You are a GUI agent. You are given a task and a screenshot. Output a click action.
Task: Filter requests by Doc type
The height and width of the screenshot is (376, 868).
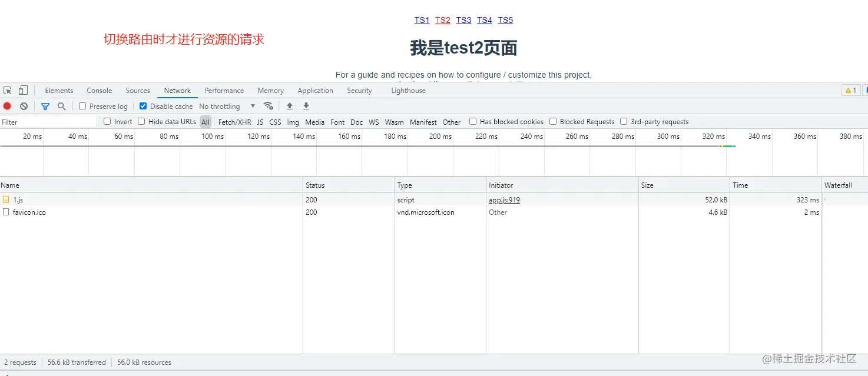click(x=357, y=122)
